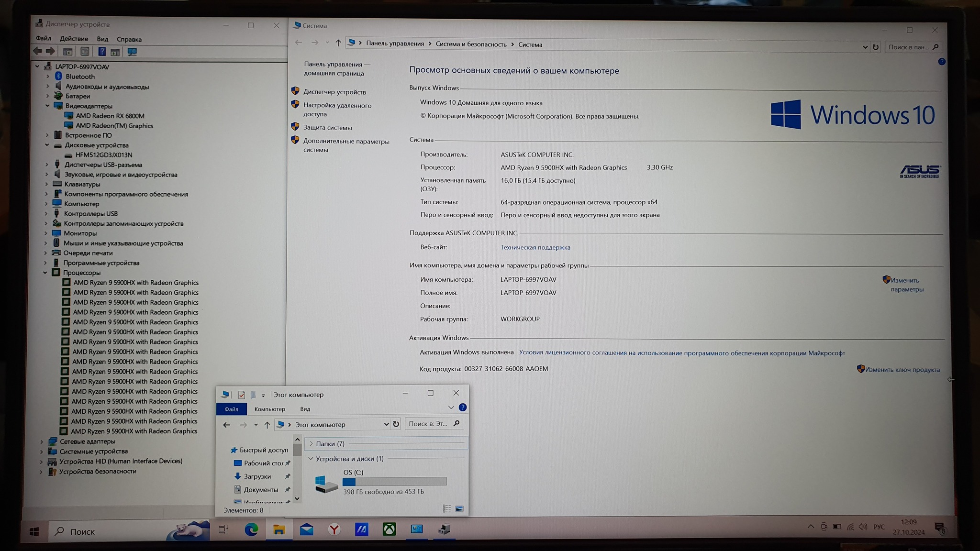Launch the Xbox app from the taskbar

(389, 529)
